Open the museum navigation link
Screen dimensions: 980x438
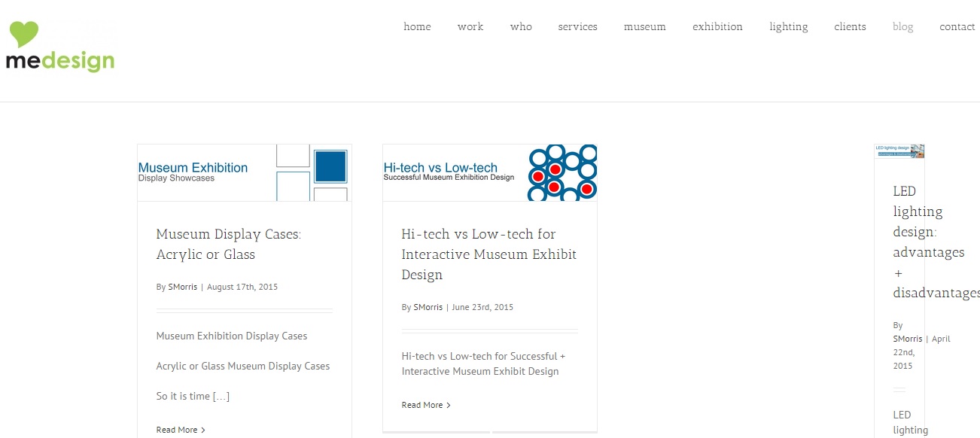pos(644,26)
